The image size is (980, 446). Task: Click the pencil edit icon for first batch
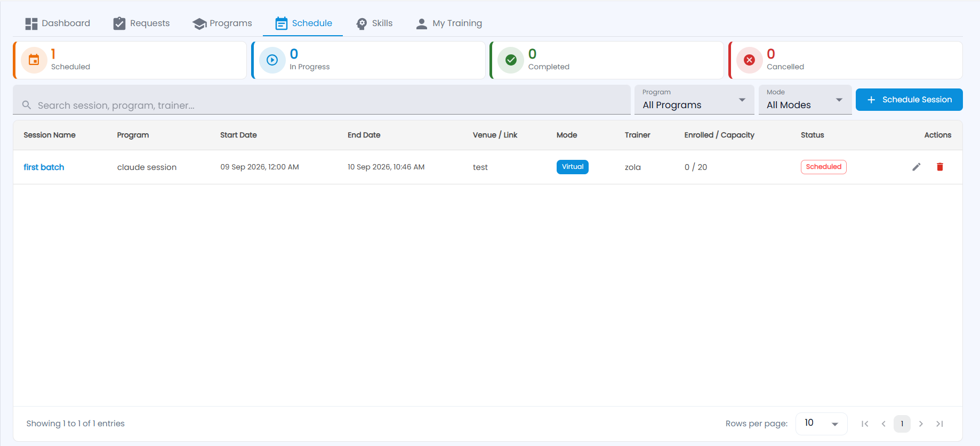917,167
